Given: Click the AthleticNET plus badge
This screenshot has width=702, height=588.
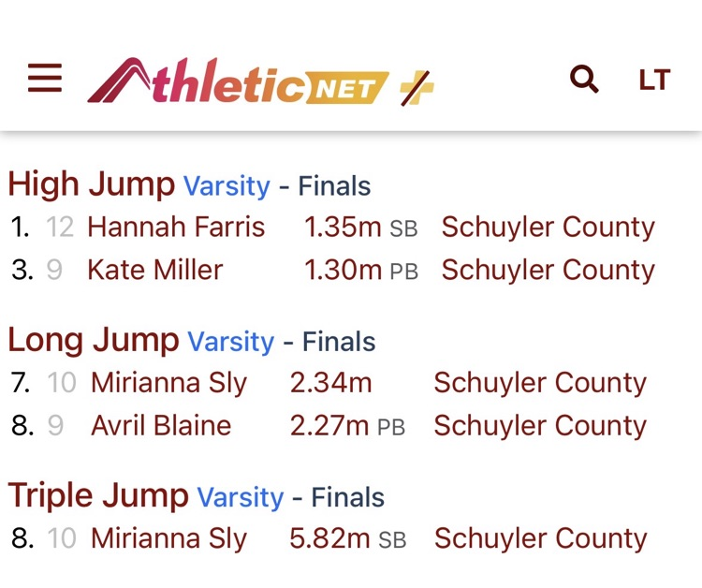Looking at the screenshot, I should pyautogui.click(x=417, y=88).
